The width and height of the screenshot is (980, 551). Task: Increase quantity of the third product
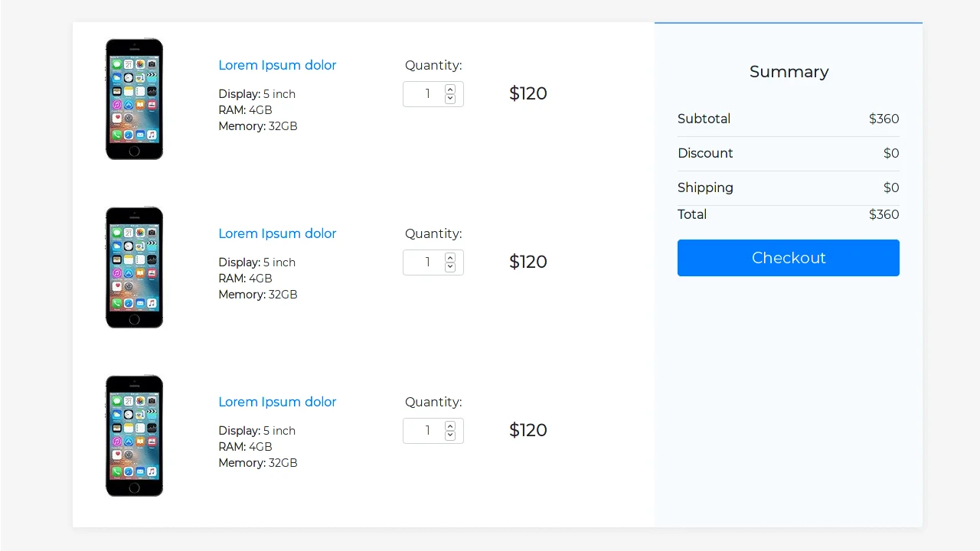(x=450, y=425)
